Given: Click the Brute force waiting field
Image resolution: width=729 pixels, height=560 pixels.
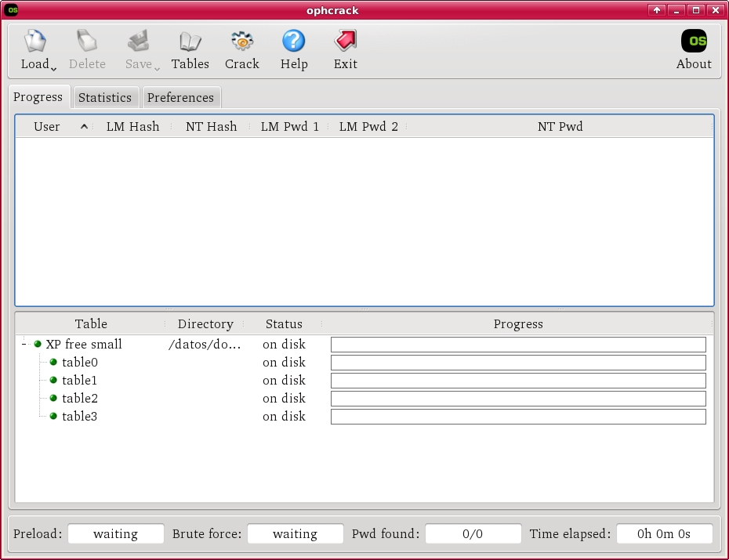Looking at the screenshot, I should tap(296, 533).
